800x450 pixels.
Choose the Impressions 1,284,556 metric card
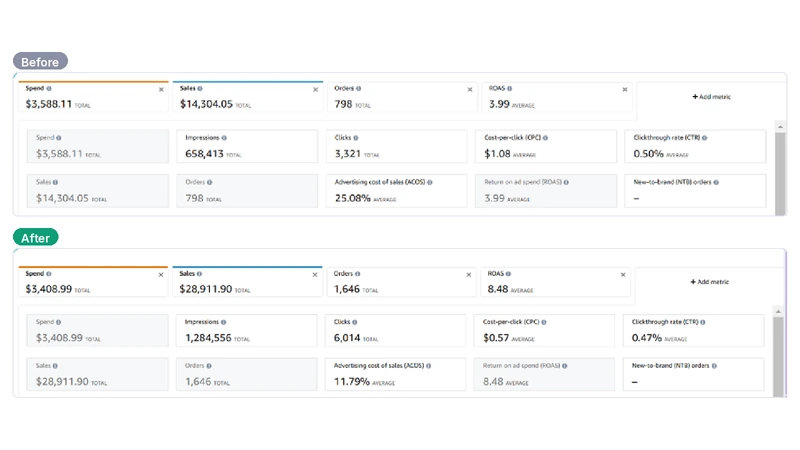click(247, 331)
